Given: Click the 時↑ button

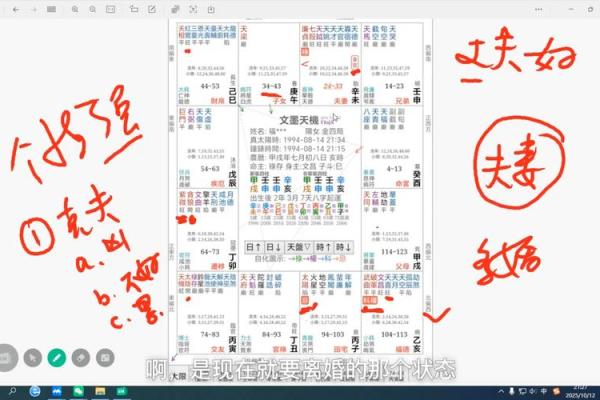Looking at the screenshot, I should click(x=324, y=247).
